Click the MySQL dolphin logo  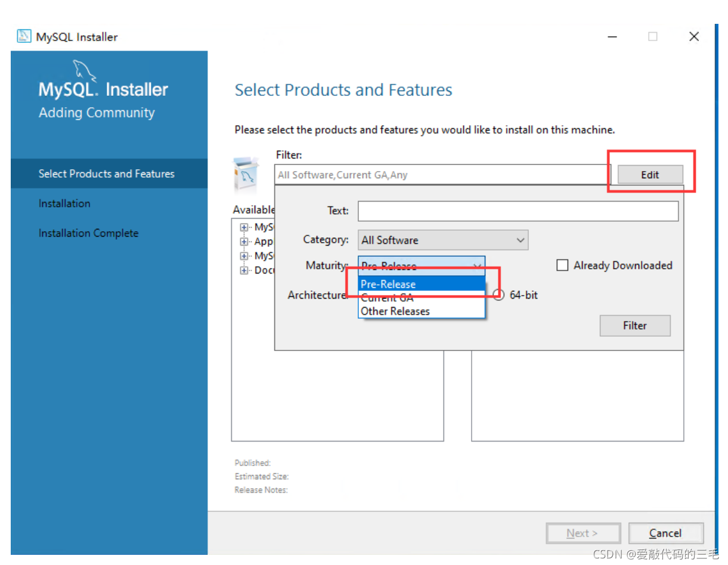click(83, 72)
